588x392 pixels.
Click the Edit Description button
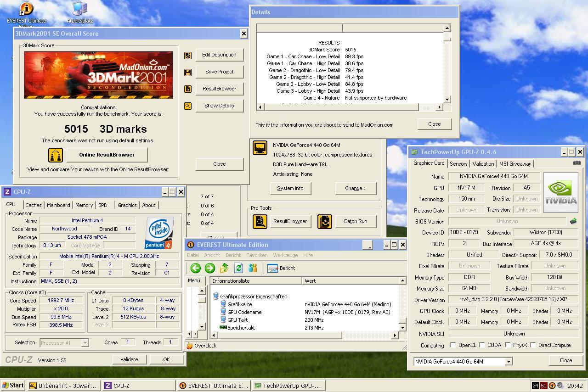(219, 55)
